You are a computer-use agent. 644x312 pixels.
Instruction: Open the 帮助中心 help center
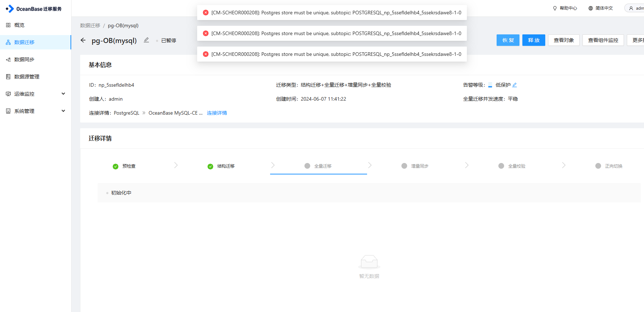point(565,8)
